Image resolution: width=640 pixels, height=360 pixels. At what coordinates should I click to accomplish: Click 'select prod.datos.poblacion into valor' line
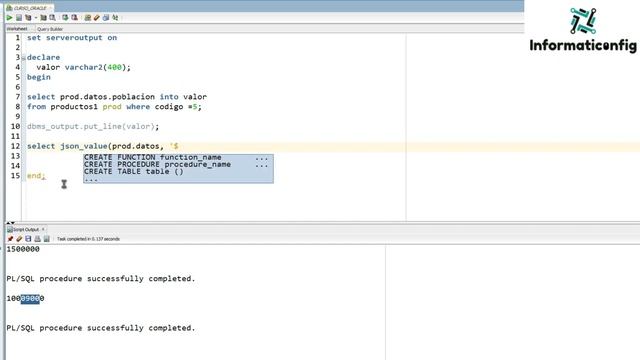point(117,97)
